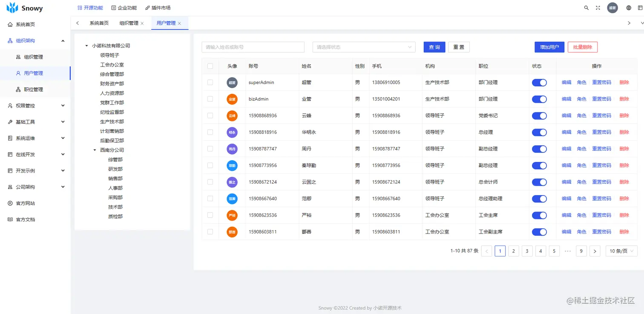Open 职位管理 in the sidebar

[35, 89]
